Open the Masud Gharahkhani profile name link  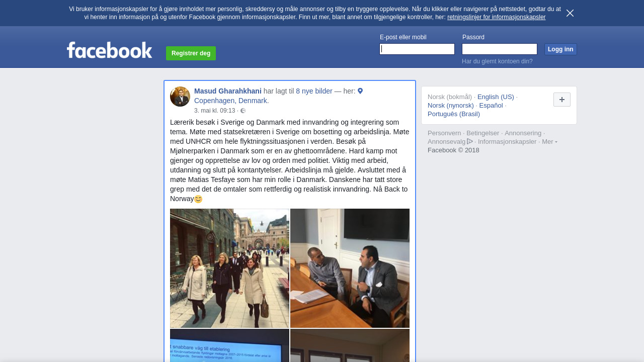point(228,91)
